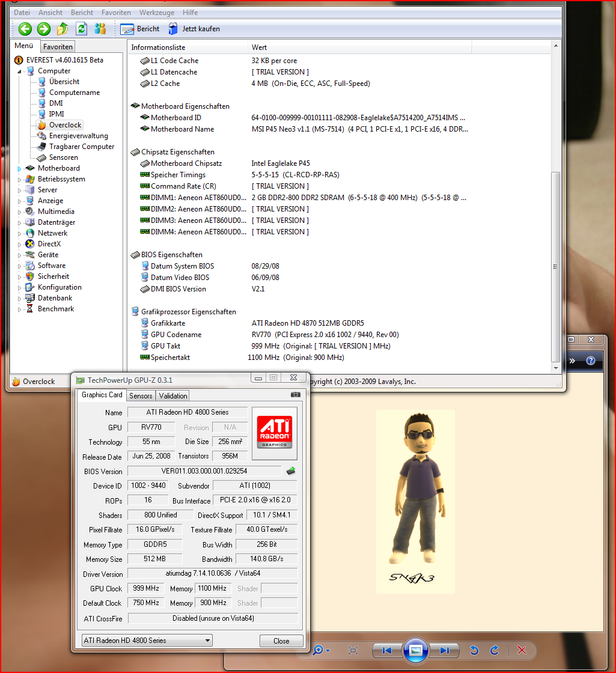Expand the Multimedia tree node
Screen dimensions: 616x673
click(19, 212)
